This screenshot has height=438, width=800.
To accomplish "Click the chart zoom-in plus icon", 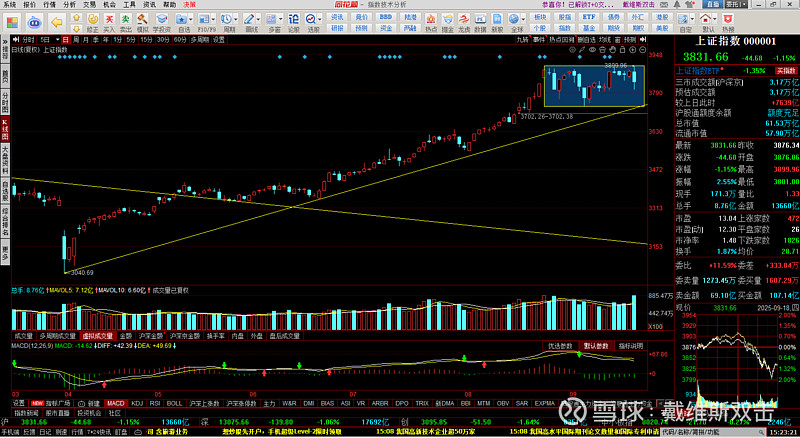I will click(x=633, y=50).
